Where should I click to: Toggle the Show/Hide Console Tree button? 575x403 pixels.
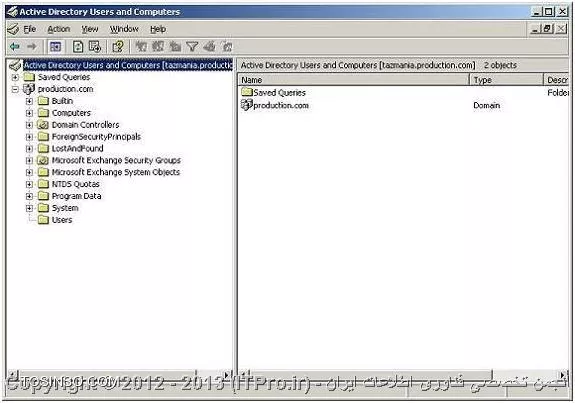[x=55, y=47]
